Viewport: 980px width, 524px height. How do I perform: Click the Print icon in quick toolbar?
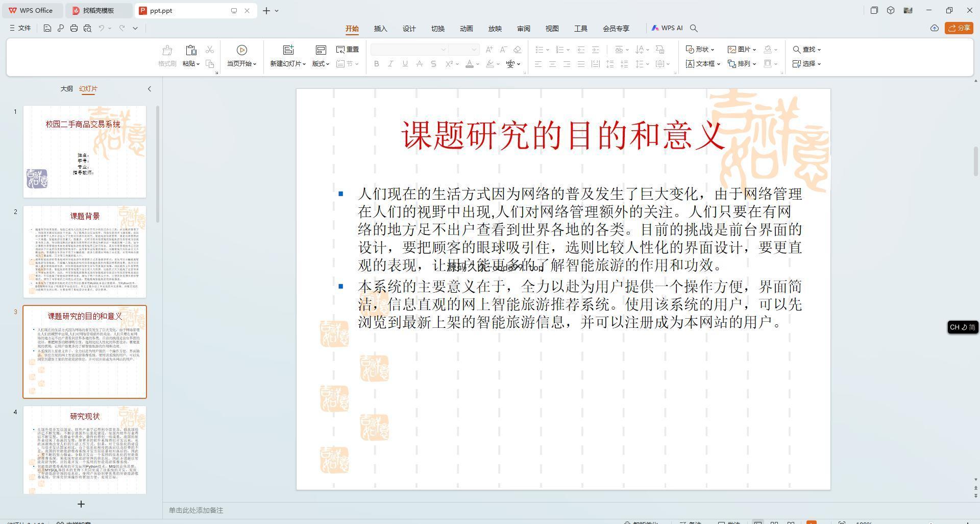coord(74,28)
